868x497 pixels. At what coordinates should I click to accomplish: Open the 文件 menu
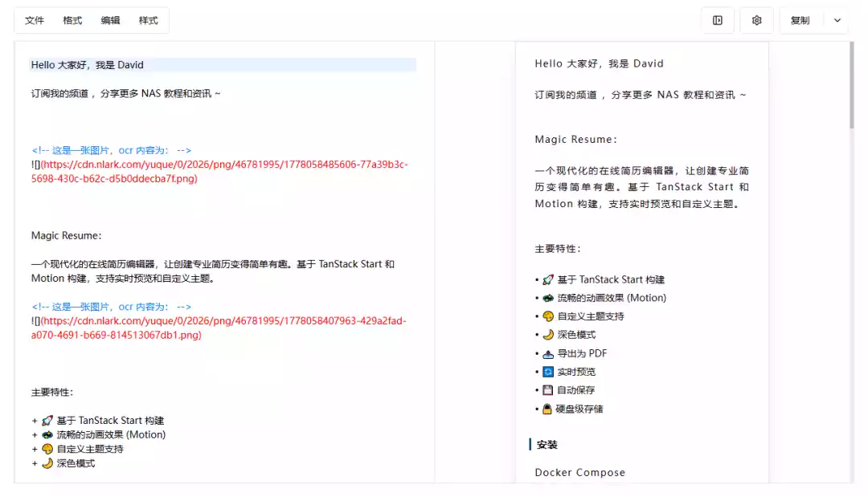click(35, 20)
